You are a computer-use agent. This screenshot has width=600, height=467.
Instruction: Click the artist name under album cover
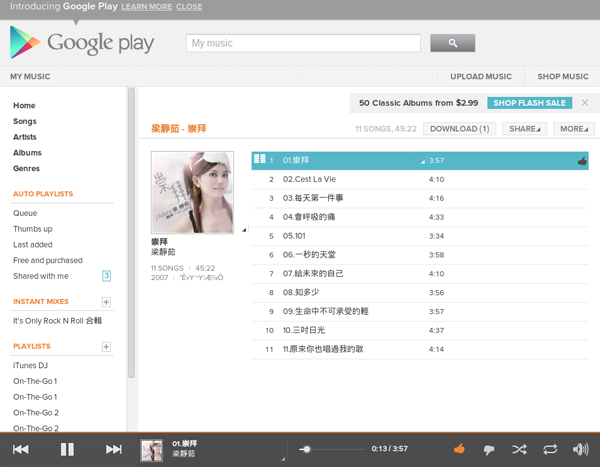coord(163,252)
